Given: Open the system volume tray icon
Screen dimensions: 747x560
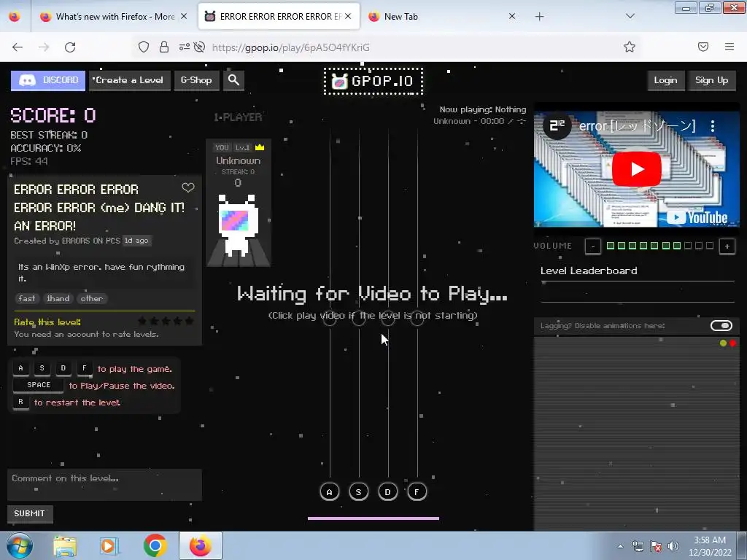Looking at the screenshot, I should [x=673, y=546].
